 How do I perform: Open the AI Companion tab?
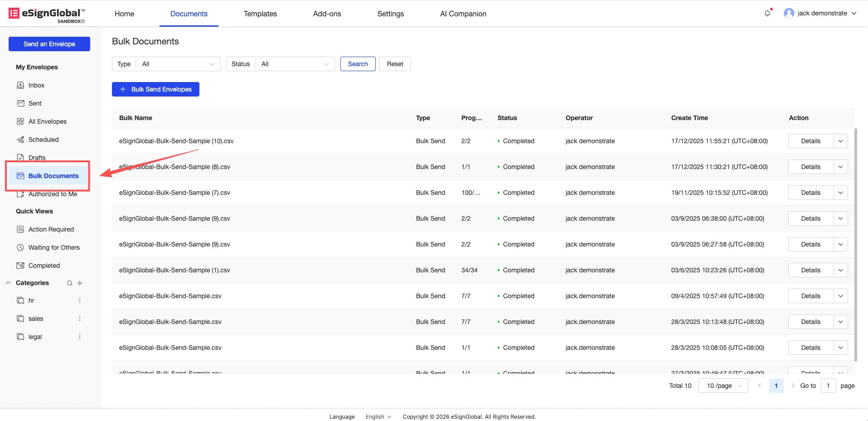point(463,14)
